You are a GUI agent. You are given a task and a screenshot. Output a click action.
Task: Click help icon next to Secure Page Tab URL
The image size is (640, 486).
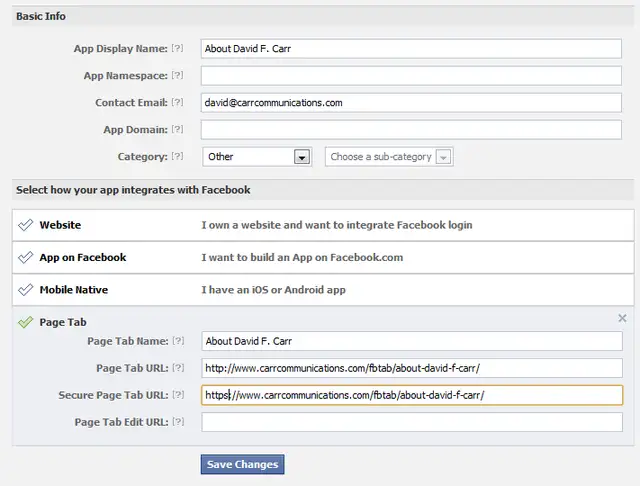coord(178,395)
